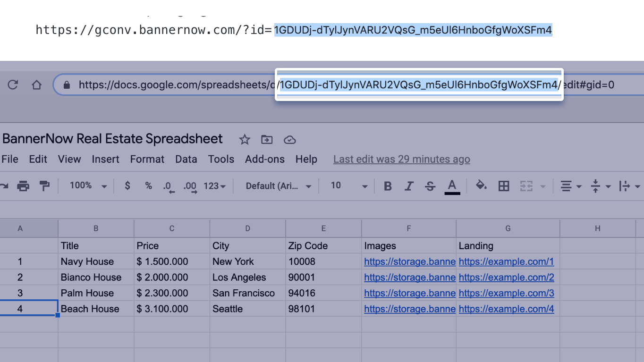Select the 'San Francisco' city cell
The image size is (644, 362).
248,293
